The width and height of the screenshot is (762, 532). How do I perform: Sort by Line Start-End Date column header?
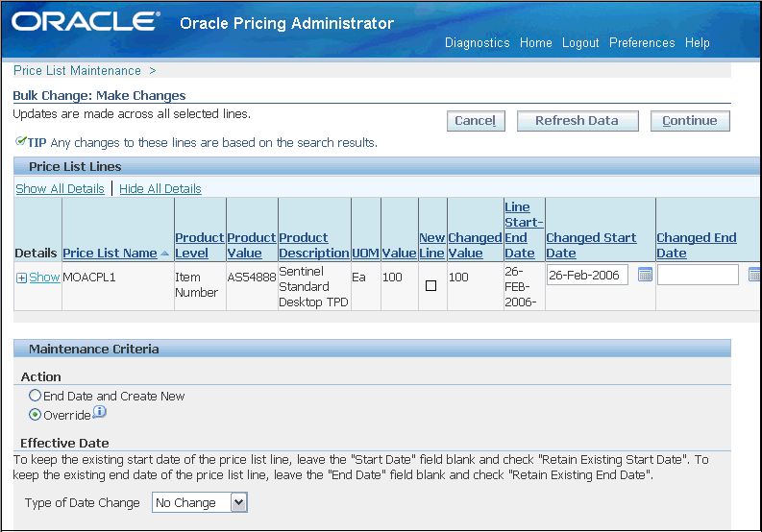(524, 230)
